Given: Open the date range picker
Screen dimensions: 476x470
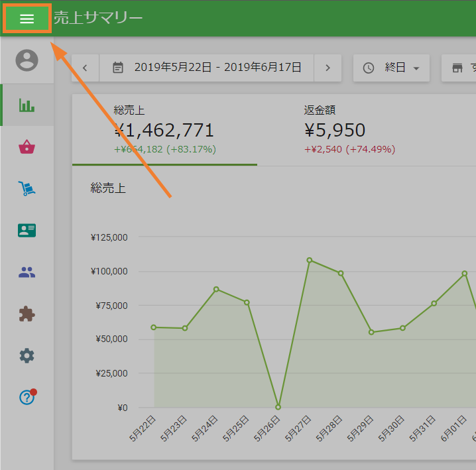Looking at the screenshot, I should [x=207, y=68].
